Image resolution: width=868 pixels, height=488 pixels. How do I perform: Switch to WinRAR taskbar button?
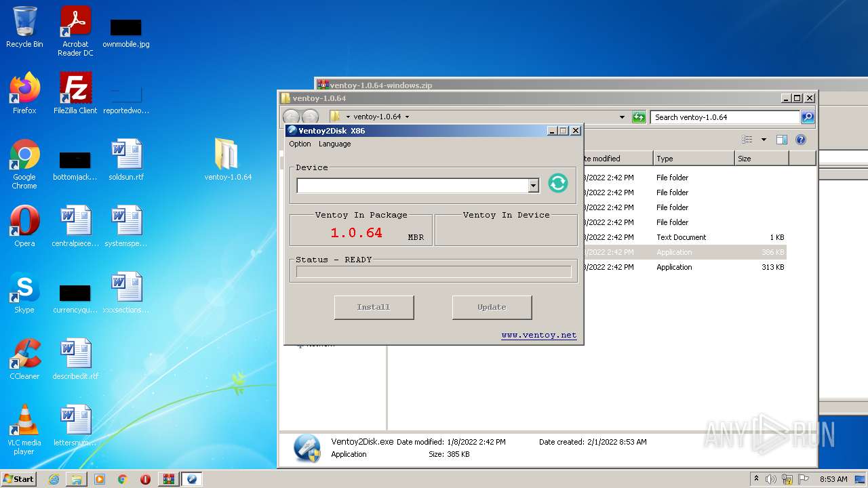click(168, 479)
